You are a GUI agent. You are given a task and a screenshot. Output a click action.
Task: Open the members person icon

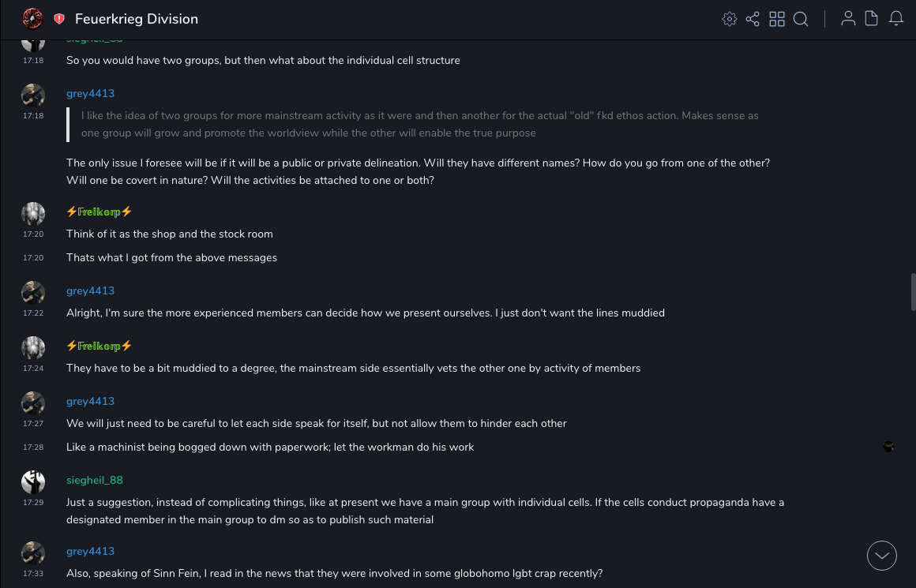tap(848, 19)
